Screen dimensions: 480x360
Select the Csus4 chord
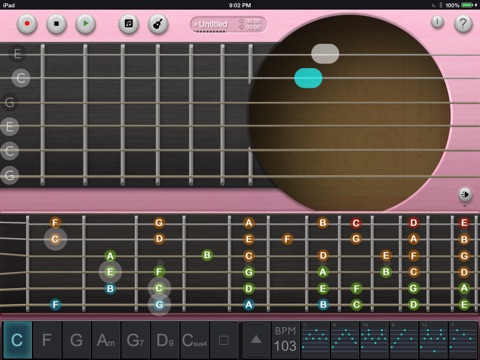194,340
